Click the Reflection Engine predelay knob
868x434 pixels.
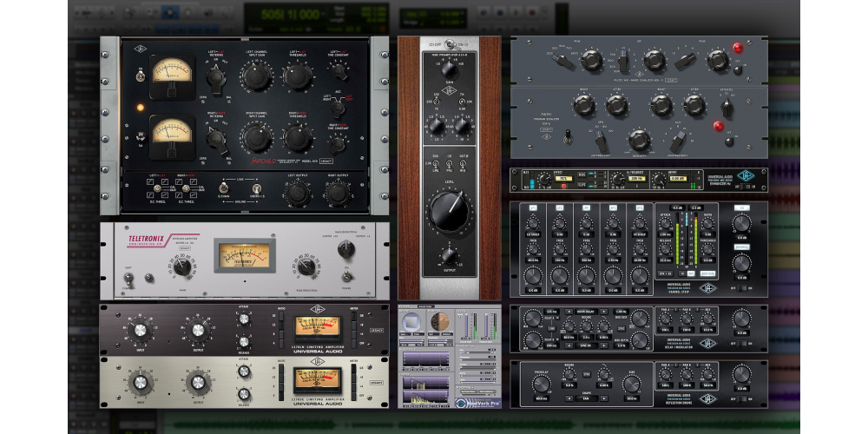click(542, 384)
